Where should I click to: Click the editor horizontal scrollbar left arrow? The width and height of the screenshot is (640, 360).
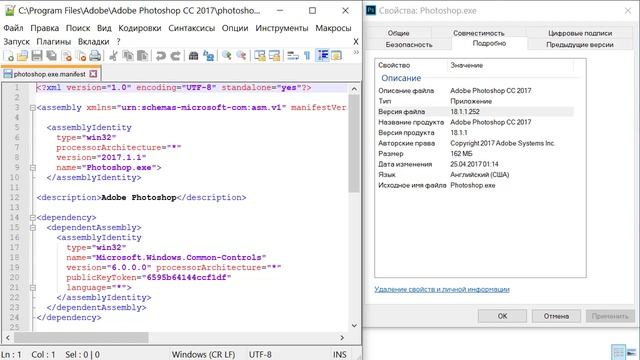click(8, 338)
